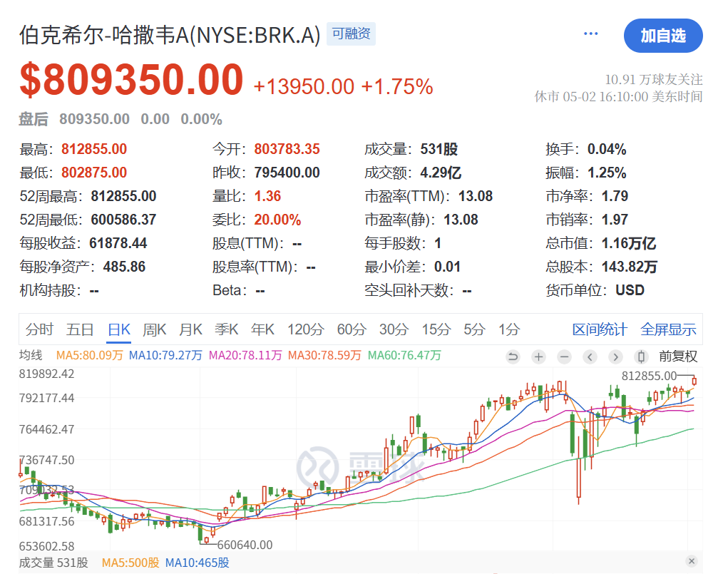
Task: Click the 可融资 margin-eligible badge
Action: coord(351,34)
